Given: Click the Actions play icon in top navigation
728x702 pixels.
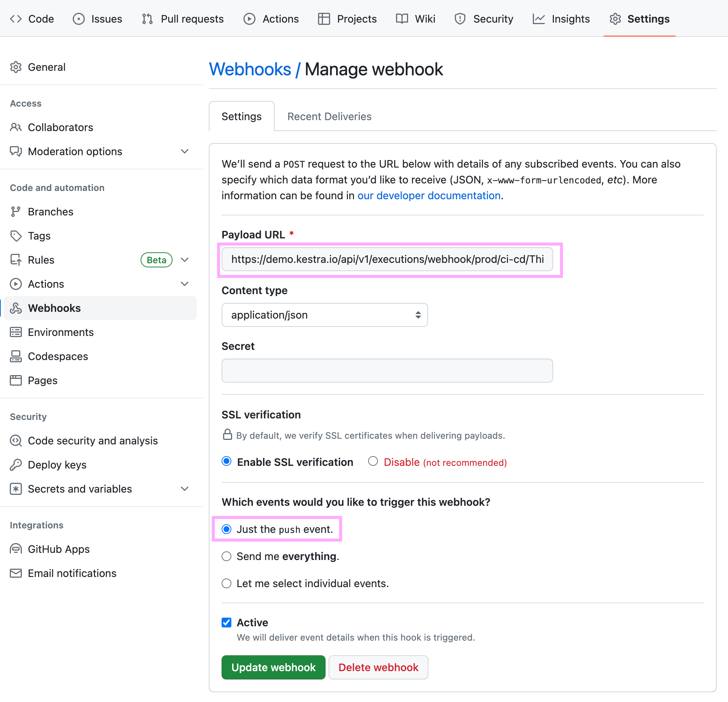Looking at the screenshot, I should tap(249, 18).
